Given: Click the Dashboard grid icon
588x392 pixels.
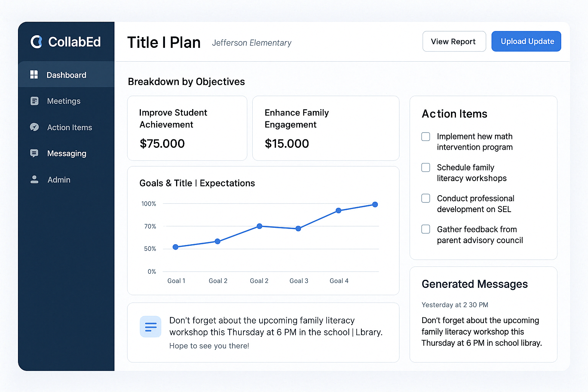Looking at the screenshot, I should 34,75.
